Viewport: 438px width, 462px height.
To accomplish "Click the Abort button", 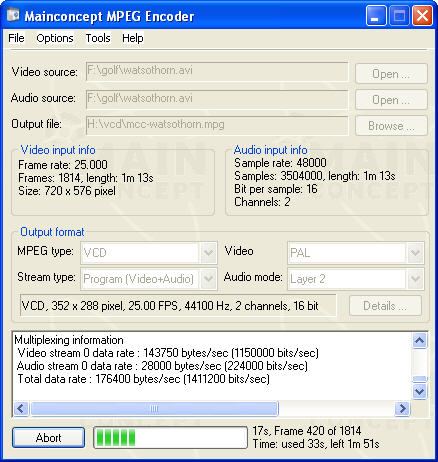I will coord(49,438).
